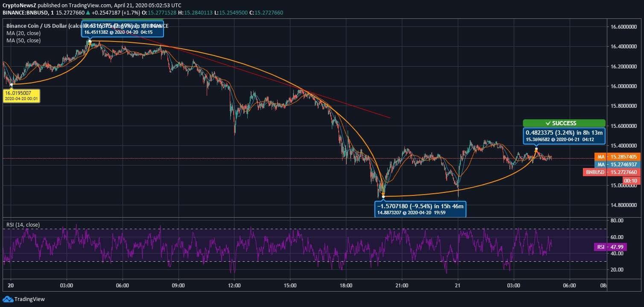Click the white low marker at 14.8873207

click(x=383, y=196)
